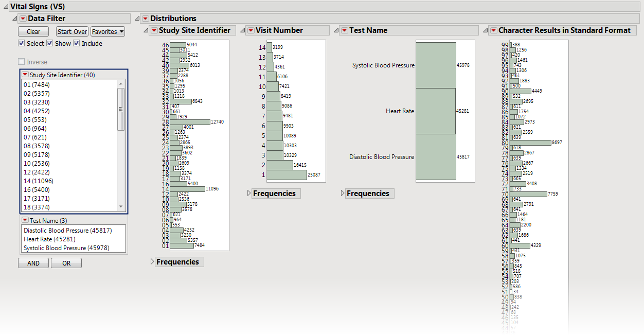
Task: Open the Test Name (3) filter menu
Action: point(25,221)
